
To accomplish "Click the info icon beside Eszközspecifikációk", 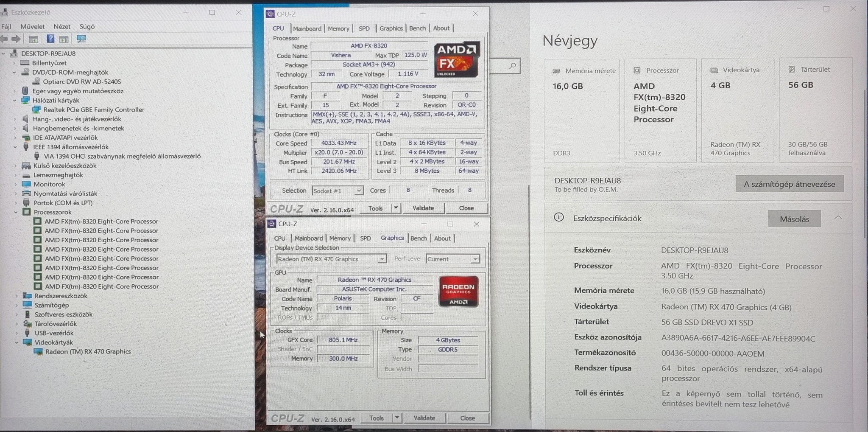I will (558, 218).
